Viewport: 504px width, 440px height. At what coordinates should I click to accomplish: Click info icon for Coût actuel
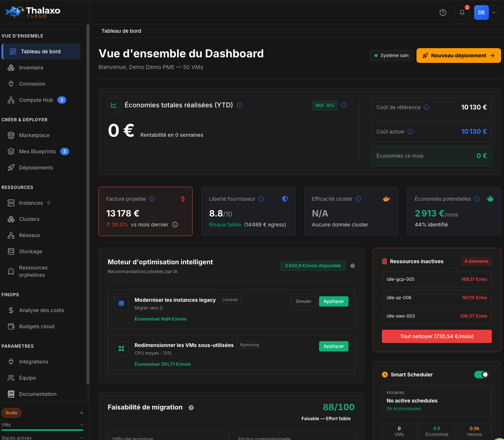click(x=410, y=132)
